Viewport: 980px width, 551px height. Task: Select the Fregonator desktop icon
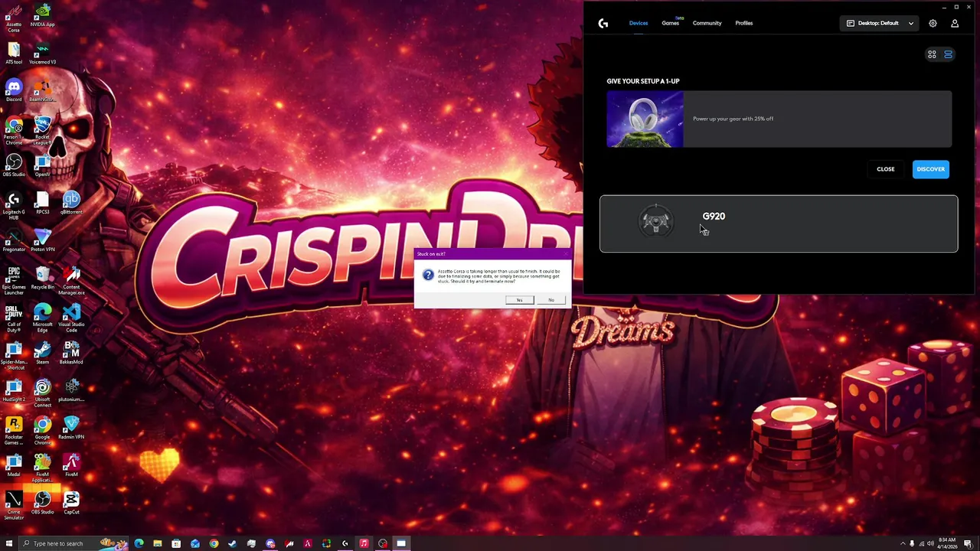(14, 240)
